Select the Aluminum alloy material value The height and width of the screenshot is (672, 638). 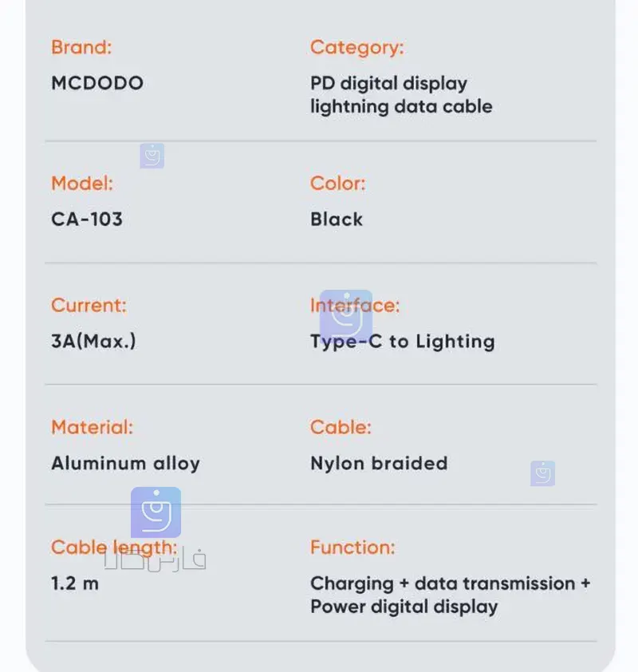(x=125, y=463)
